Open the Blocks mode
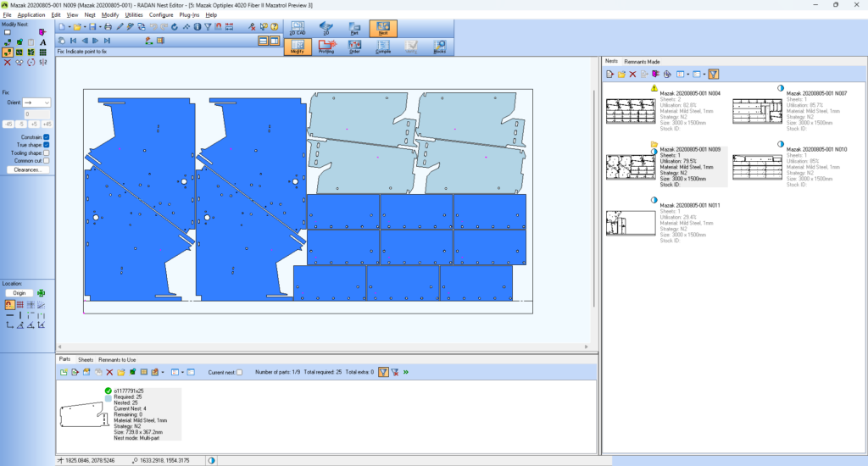Image resolution: width=868 pixels, height=466 pixels. (x=439, y=47)
